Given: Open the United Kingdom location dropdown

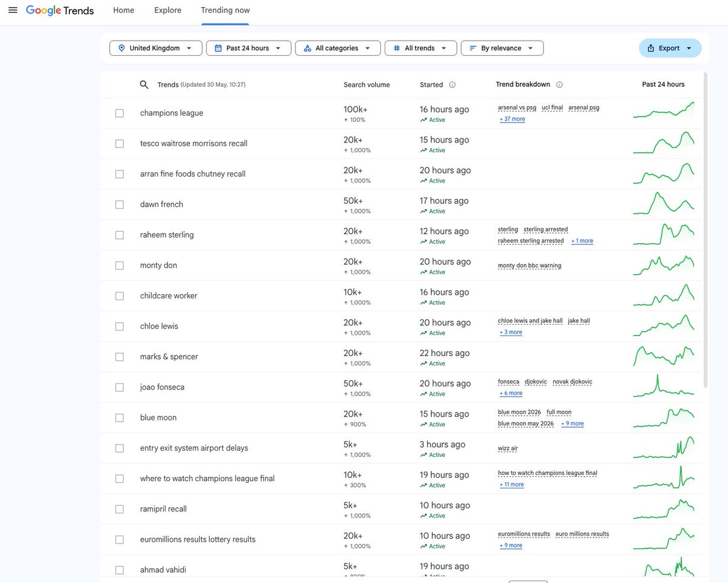Looking at the screenshot, I should pos(156,48).
